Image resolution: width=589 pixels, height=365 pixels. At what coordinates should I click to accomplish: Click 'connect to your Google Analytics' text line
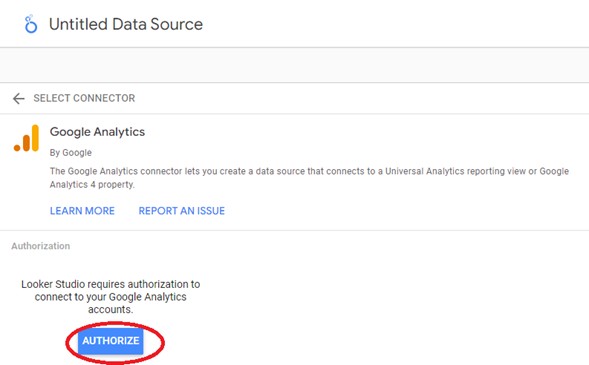pyautogui.click(x=110, y=297)
